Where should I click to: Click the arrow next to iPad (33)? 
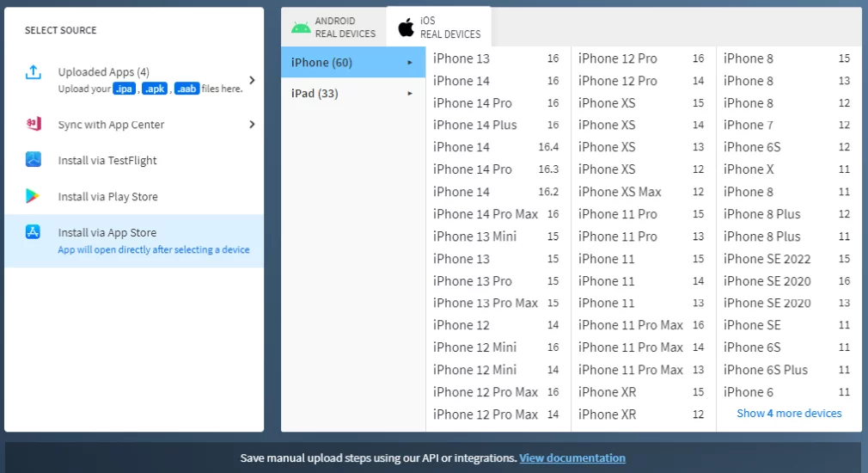(x=410, y=94)
